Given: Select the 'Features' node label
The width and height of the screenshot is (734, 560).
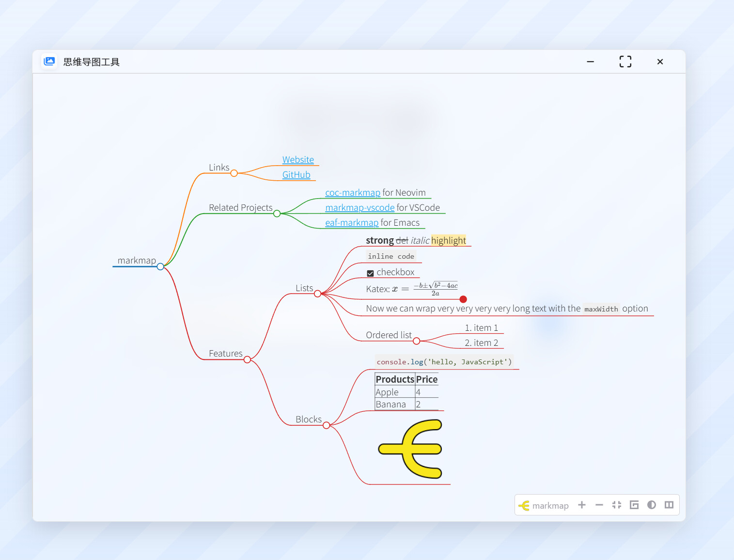Looking at the screenshot, I should coord(226,354).
